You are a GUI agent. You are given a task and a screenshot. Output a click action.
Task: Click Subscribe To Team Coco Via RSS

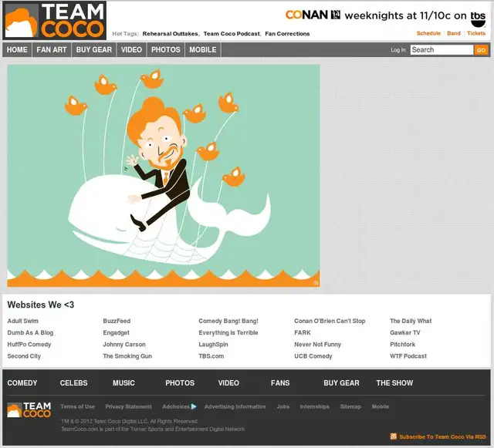(442, 436)
